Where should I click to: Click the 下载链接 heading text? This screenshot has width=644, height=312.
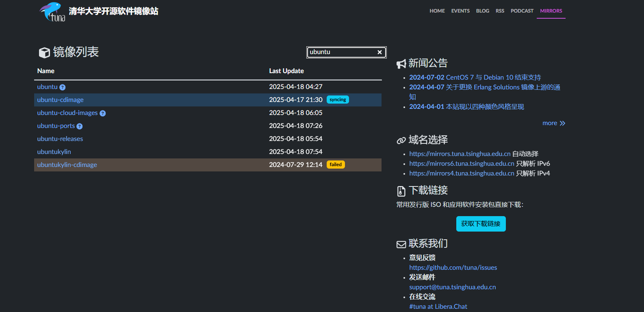pyautogui.click(x=428, y=191)
